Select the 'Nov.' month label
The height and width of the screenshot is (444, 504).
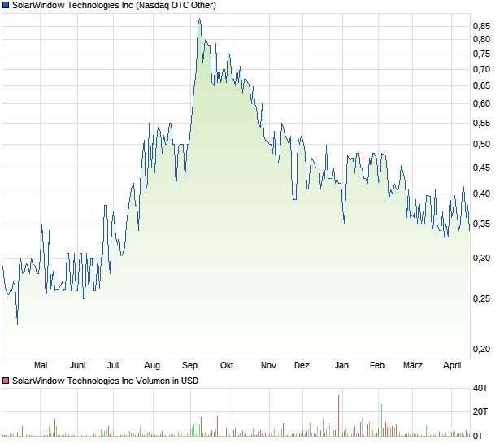270,366
